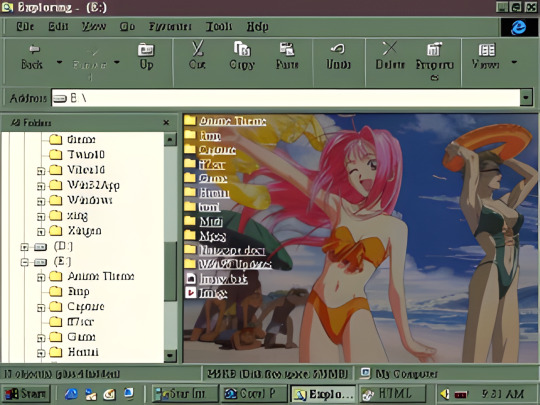The height and width of the screenshot is (405, 540).
Task: Launch Outlook Express from quick launch
Action: [x=91, y=394]
